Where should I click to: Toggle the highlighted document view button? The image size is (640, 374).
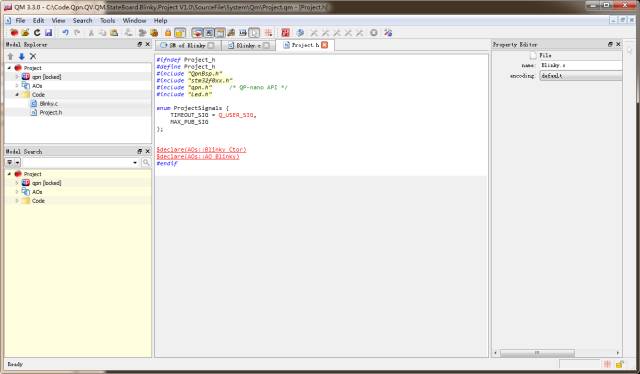(254, 33)
